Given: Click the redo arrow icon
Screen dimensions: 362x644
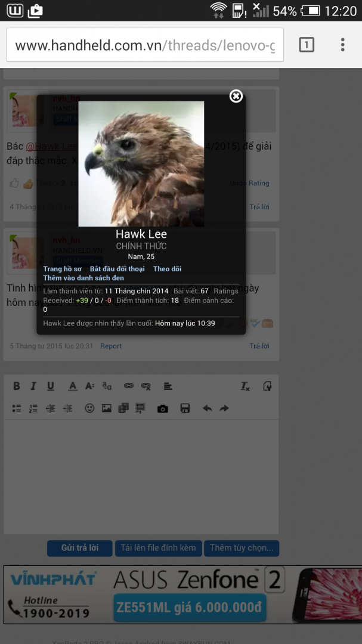Looking at the screenshot, I should (224, 408).
